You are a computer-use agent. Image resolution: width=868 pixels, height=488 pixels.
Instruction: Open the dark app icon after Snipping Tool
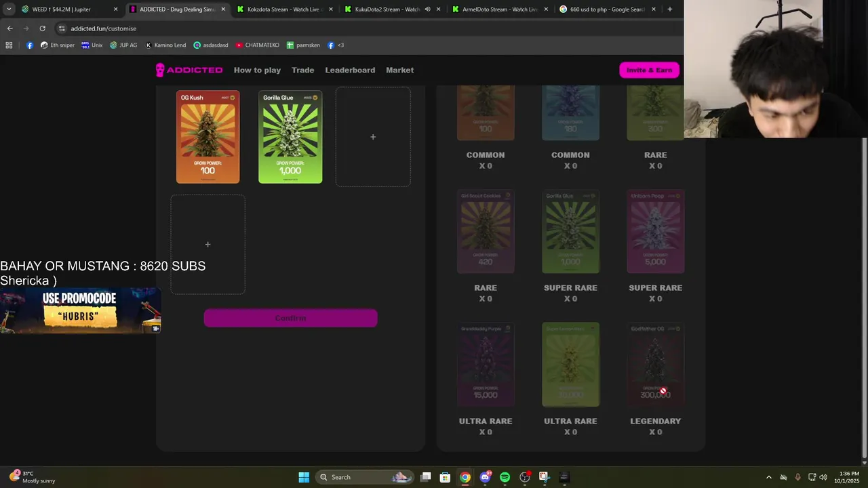pos(564,477)
